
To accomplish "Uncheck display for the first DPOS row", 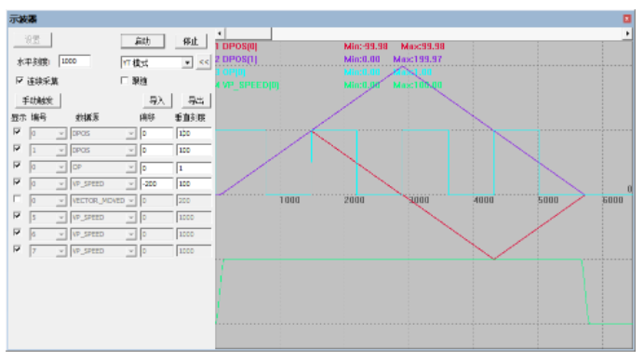I will click(x=17, y=131).
